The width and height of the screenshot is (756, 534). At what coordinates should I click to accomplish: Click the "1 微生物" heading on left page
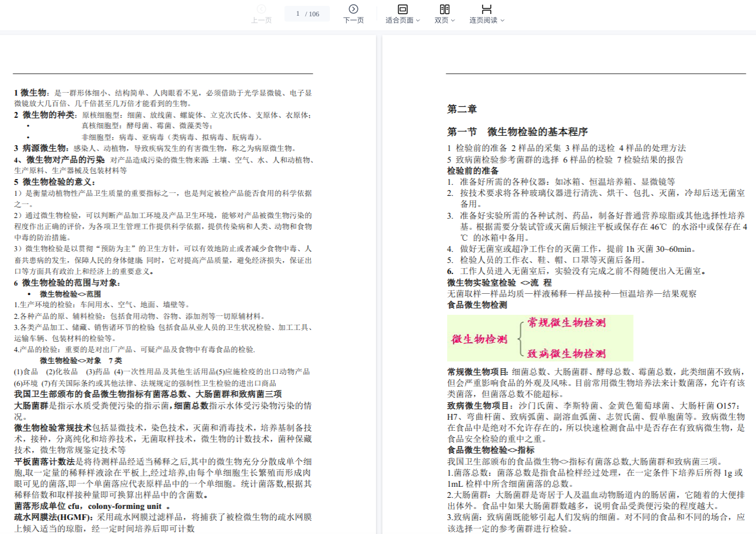click(30, 93)
